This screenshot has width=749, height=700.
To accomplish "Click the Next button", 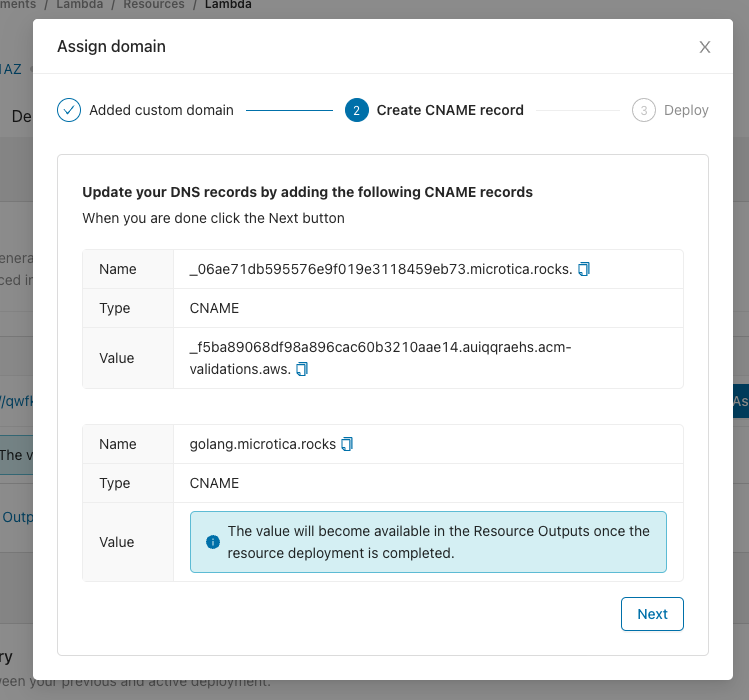I will click(652, 614).
